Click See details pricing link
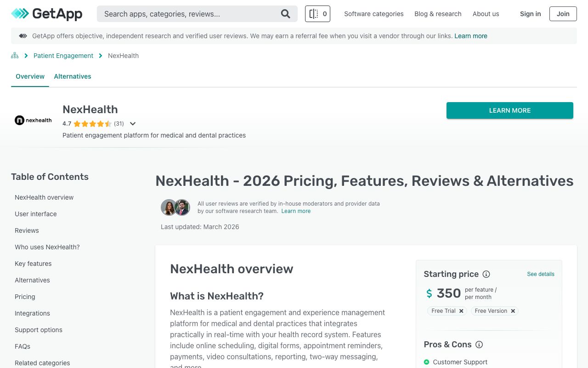Image resolution: width=588 pixels, height=368 pixels. [x=541, y=274]
